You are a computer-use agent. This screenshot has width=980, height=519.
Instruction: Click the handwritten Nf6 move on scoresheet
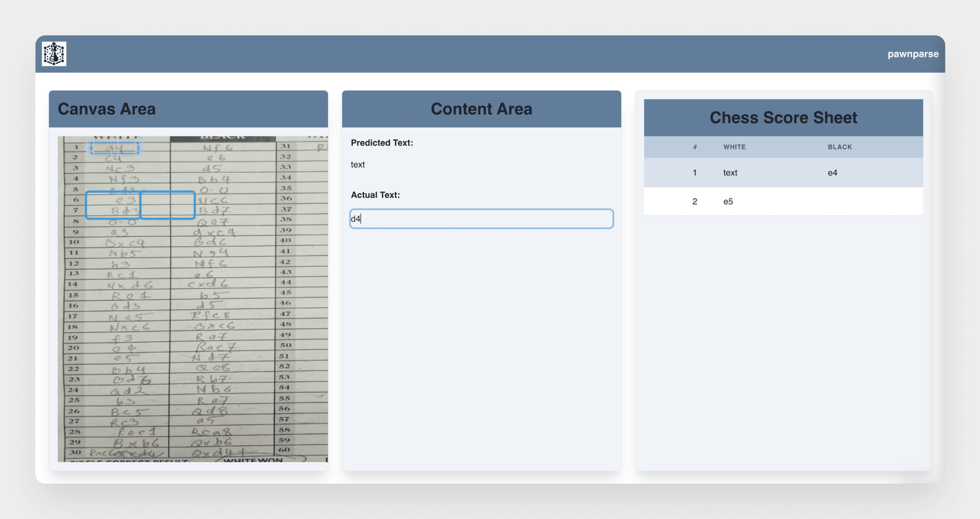218,148
